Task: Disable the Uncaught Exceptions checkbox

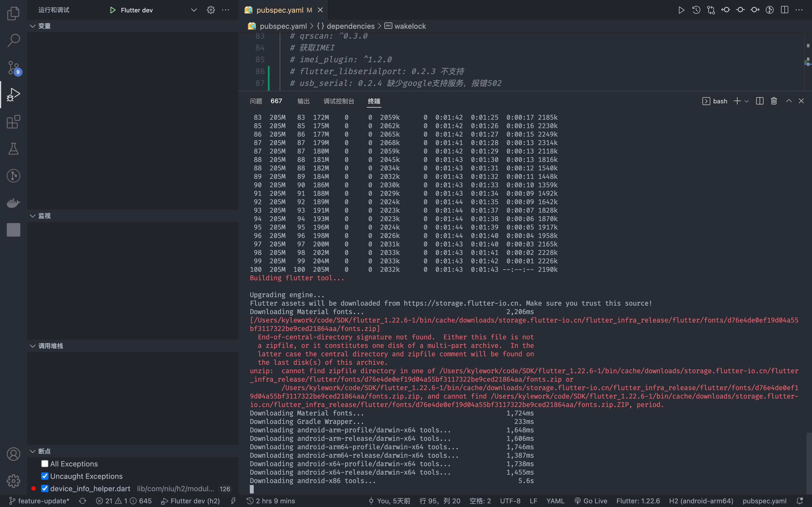Action: tap(45, 476)
